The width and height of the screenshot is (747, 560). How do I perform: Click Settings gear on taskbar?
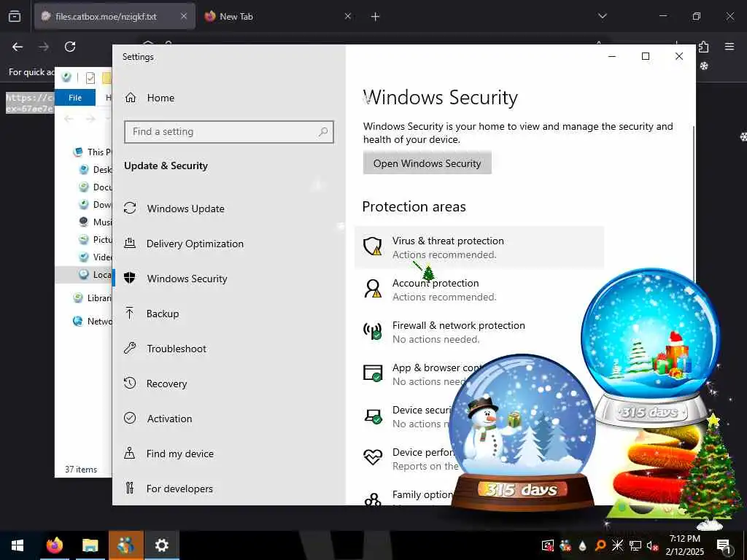click(x=161, y=545)
